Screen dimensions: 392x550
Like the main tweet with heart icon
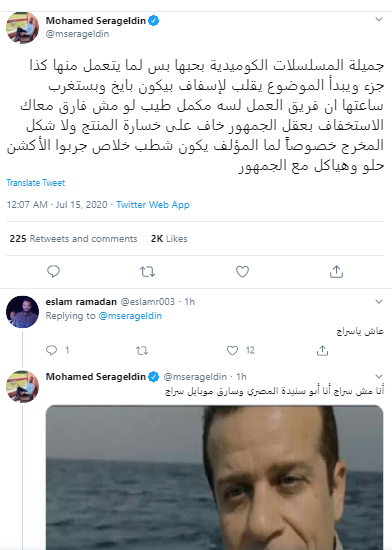[x=242, y=271]
